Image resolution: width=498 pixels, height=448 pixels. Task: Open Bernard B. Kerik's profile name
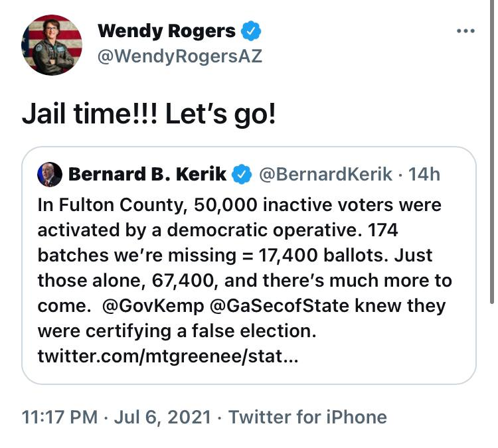pos(147,175)
